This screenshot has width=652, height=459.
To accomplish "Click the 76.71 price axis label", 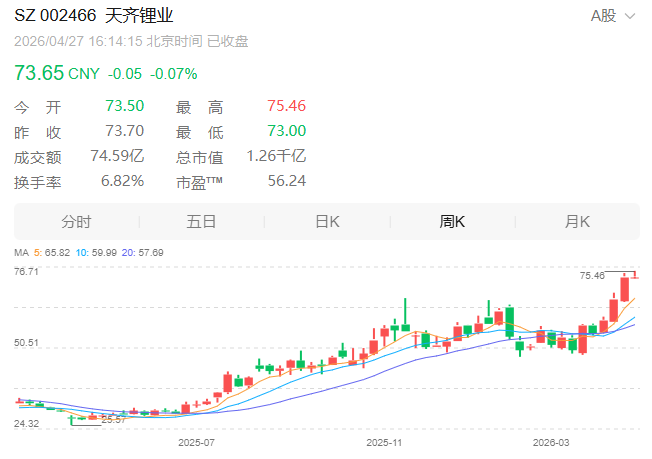I will (x=26, y=272).
